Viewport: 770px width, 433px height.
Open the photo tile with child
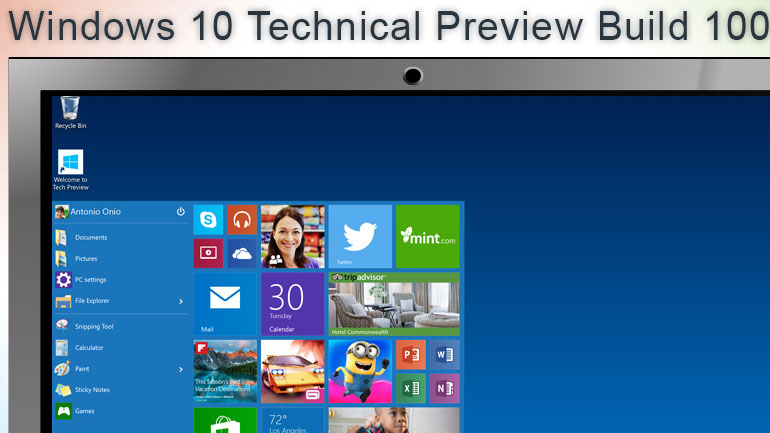(394, 420)
